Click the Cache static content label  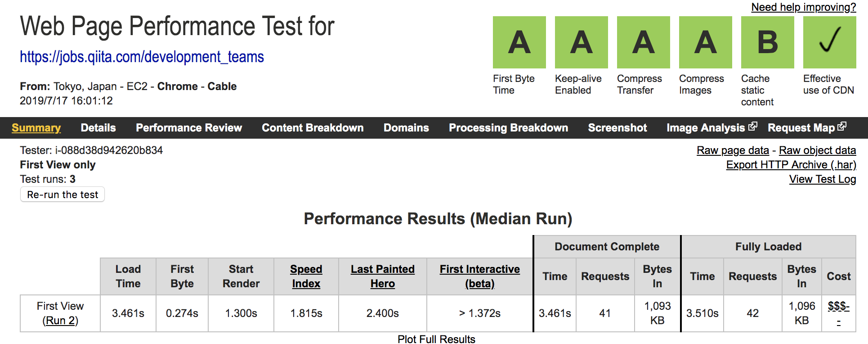[x=757, y=90]
